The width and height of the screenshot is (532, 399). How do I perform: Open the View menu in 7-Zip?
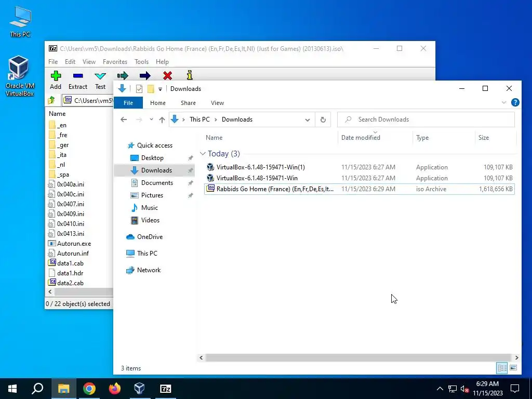pyautogui.click(x=89, y=62)
